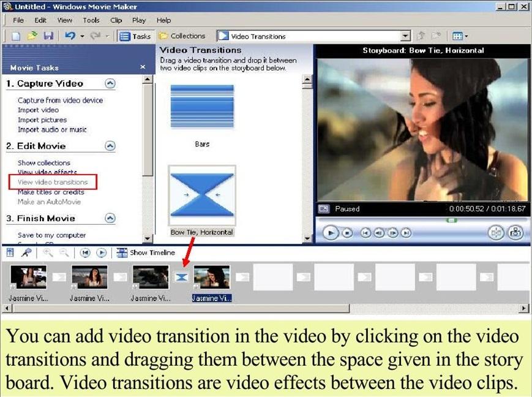Click the Save Project floppy icon
The width and height of the screenshot is (532, 397).
pos(48,36)
